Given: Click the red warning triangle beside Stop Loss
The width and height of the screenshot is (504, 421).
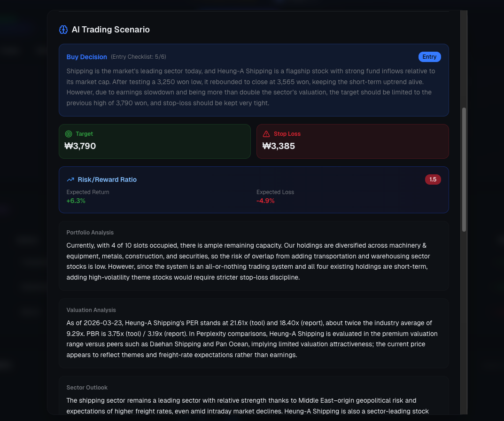Looking at the screenshot, I should (267, 134).
